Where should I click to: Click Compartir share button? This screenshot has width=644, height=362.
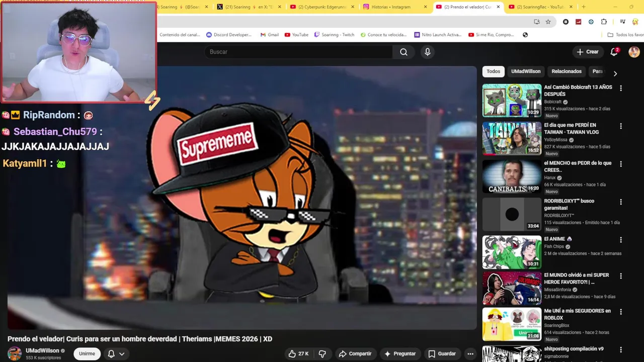355,353
